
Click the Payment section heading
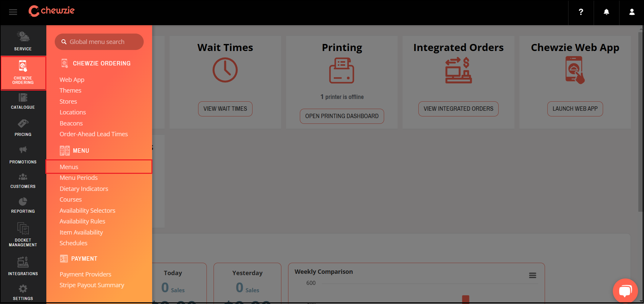84,259
